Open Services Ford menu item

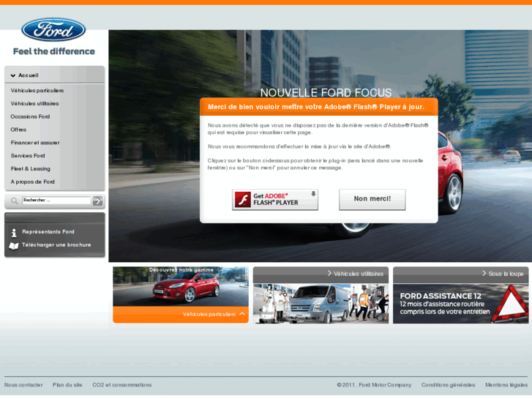28,155
